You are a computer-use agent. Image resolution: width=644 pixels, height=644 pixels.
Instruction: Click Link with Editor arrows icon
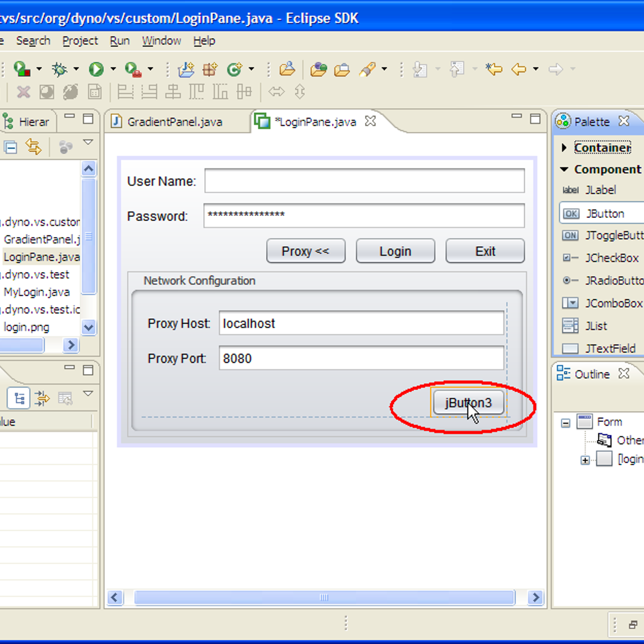[33, 147]
